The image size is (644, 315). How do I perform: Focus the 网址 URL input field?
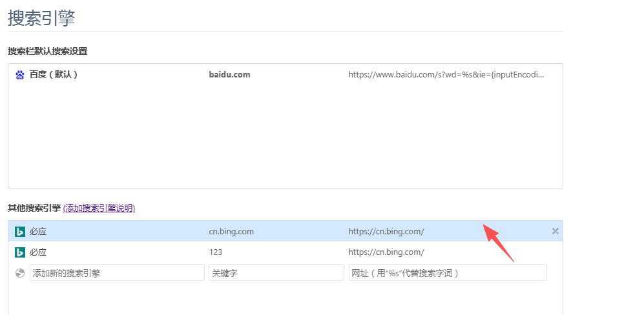coord(448,272)
